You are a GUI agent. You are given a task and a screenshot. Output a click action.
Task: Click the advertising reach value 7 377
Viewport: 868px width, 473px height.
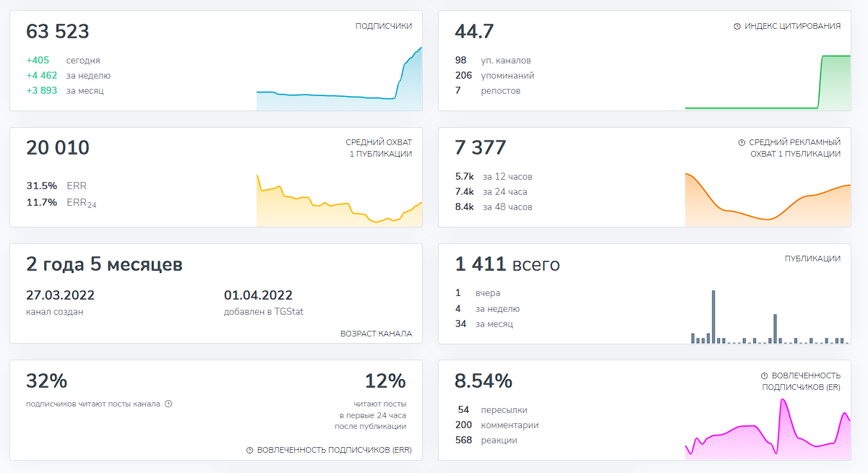tap(481, 148)
